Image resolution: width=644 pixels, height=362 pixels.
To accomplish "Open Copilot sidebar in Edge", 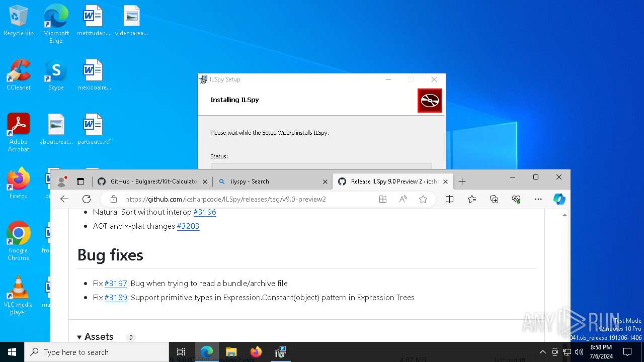I will click(559, 199).
